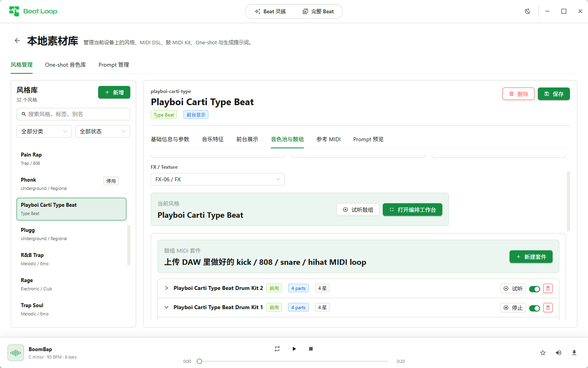Image resolution: width=588 pixels, height=368 pixels.
Task: Click the green Type Beat tag
Action: 164,115
